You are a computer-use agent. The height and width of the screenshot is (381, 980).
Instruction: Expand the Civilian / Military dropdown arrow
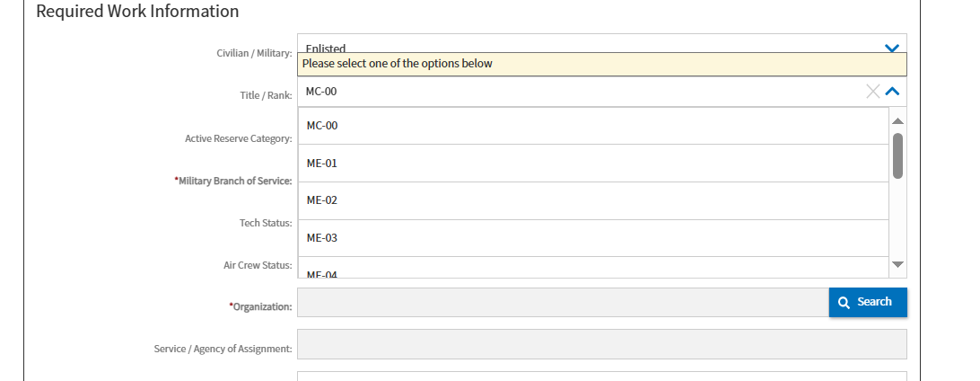[x=891, y=47]
